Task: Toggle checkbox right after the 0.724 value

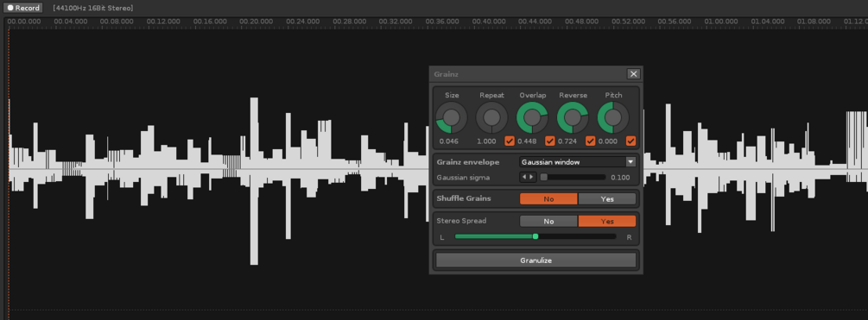Action: tap(590, 141)
